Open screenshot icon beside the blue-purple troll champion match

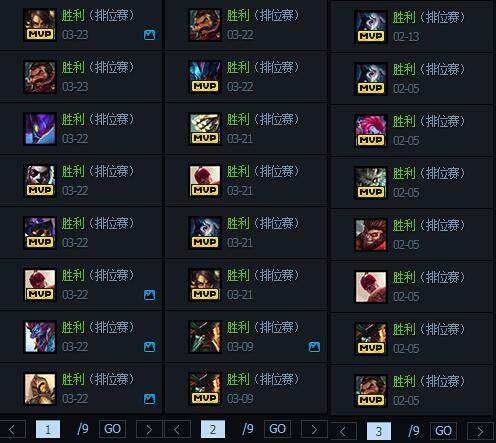[x=149, y=347]
